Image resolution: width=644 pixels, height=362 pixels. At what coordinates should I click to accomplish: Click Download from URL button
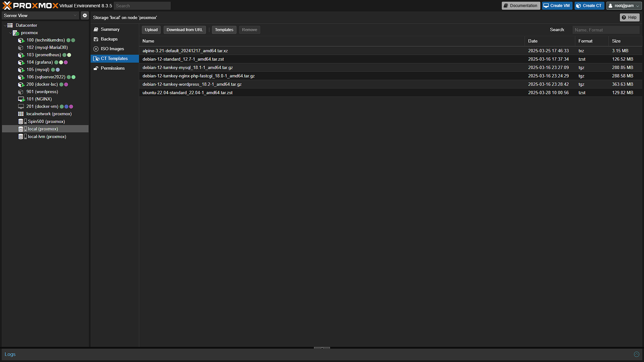[x=185, y=30]
